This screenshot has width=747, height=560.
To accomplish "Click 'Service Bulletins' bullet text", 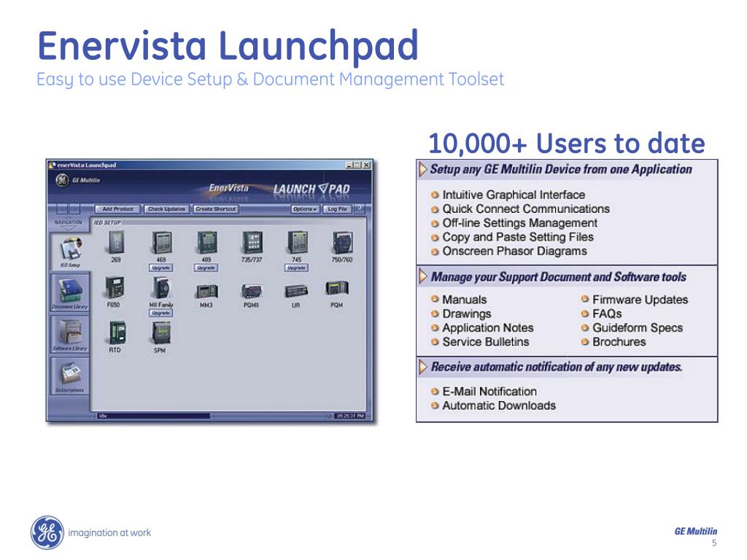I will coord(485,342).
